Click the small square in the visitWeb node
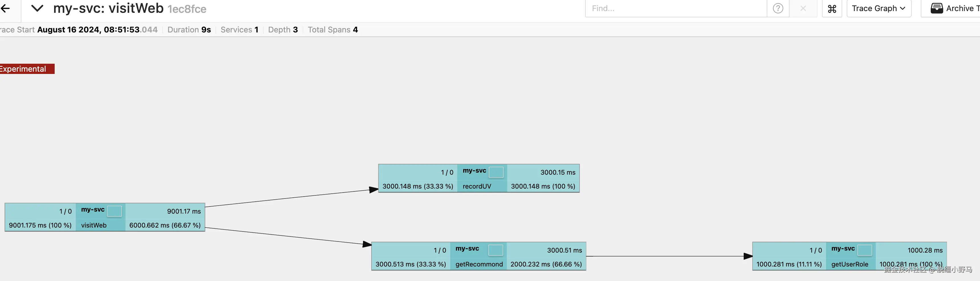Screen dimensions: 980x281 [114, 211]
